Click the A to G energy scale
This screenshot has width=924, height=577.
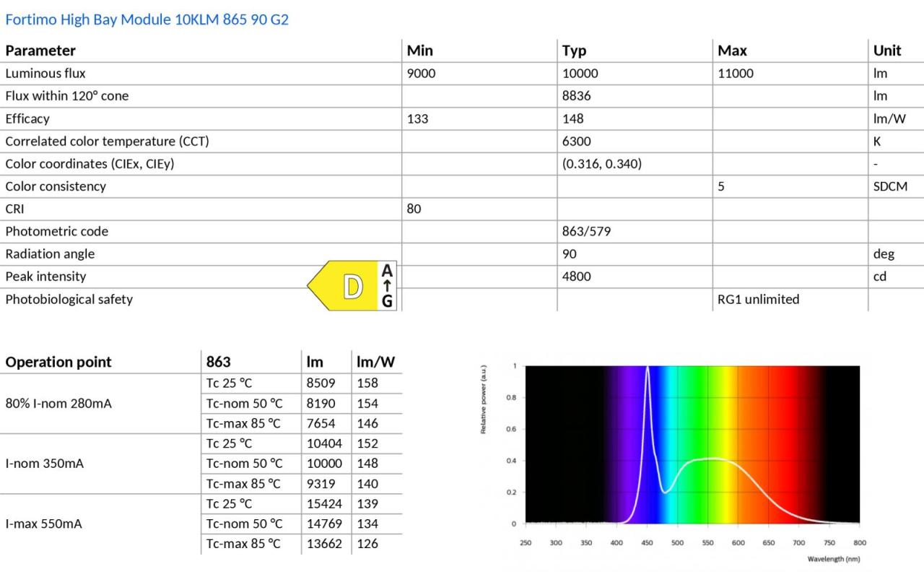tap(388, 286)
